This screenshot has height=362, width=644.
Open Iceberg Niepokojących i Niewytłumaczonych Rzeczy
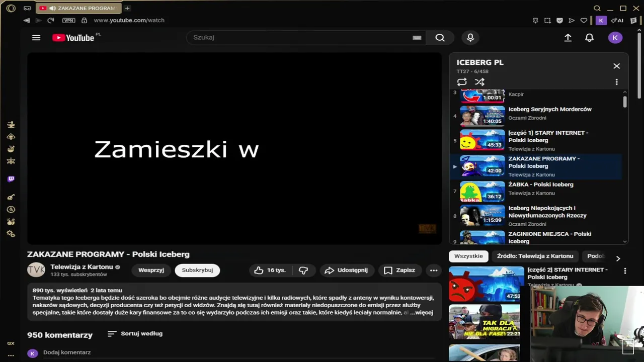[x=536, y=216]
